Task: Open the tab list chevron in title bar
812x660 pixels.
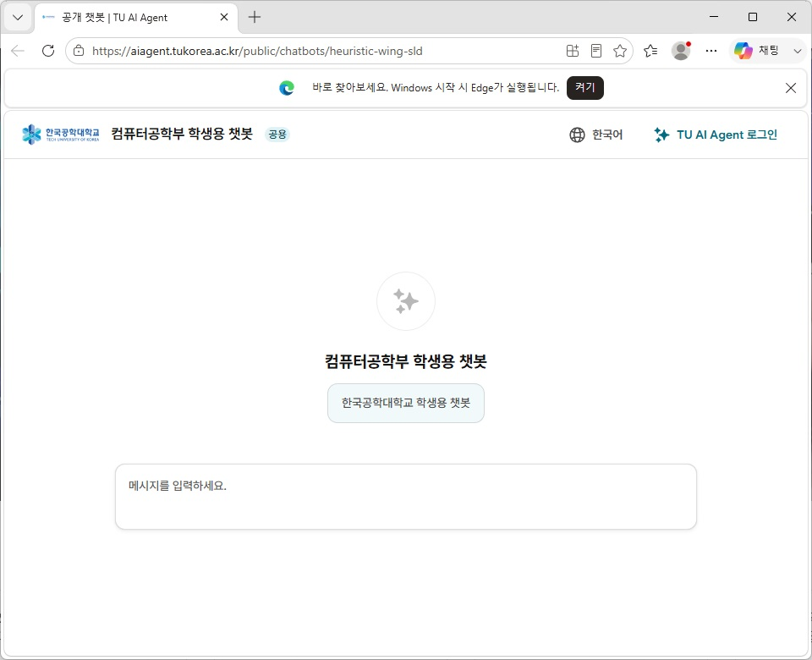Action: pos(18,18)
